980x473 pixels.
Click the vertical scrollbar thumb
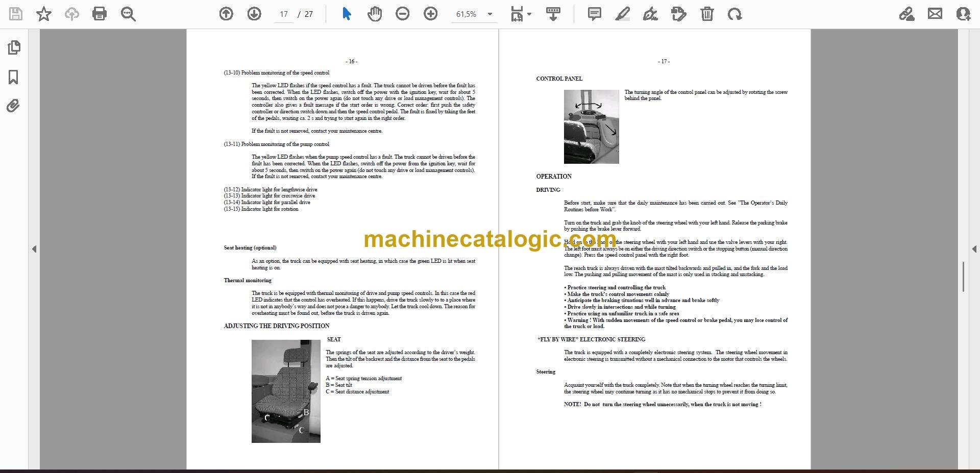coord(963,277)
